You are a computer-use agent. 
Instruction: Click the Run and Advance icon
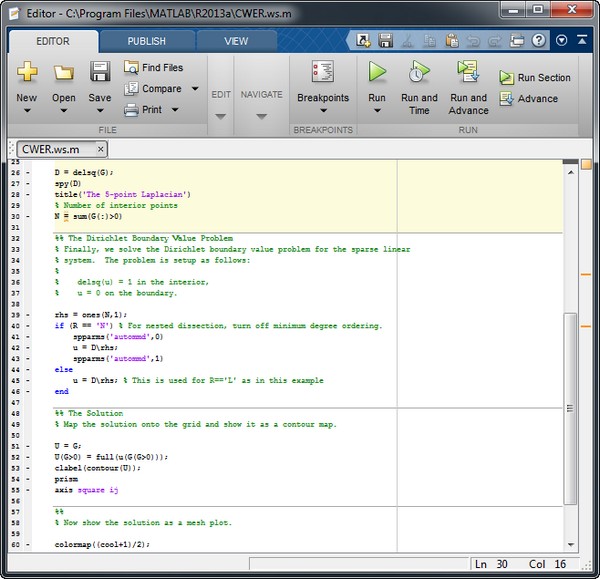pyautogui.click(x=468, y=72)
